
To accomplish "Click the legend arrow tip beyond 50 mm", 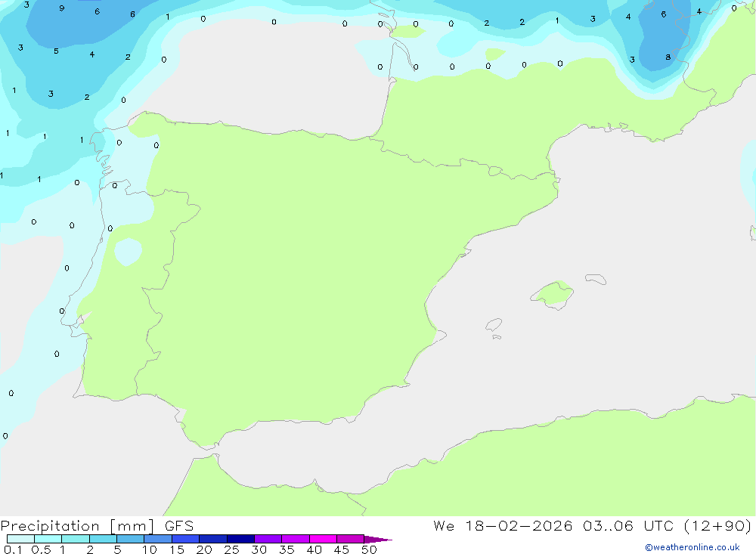I will [x=378, y=539].
